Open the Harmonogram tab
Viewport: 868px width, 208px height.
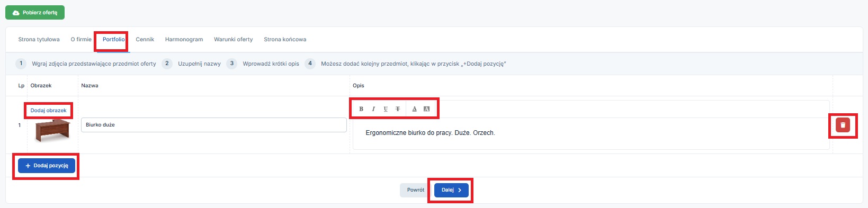(184, 39)
